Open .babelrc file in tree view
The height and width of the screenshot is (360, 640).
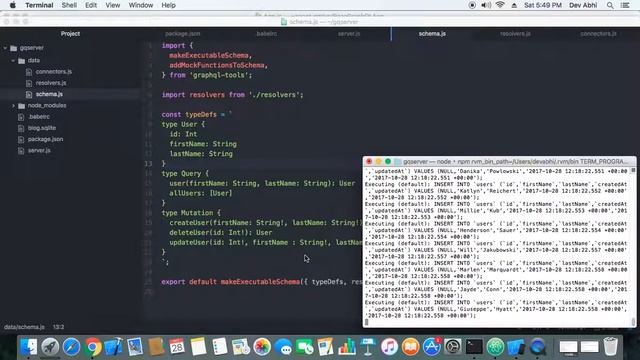tap(39, 117)
